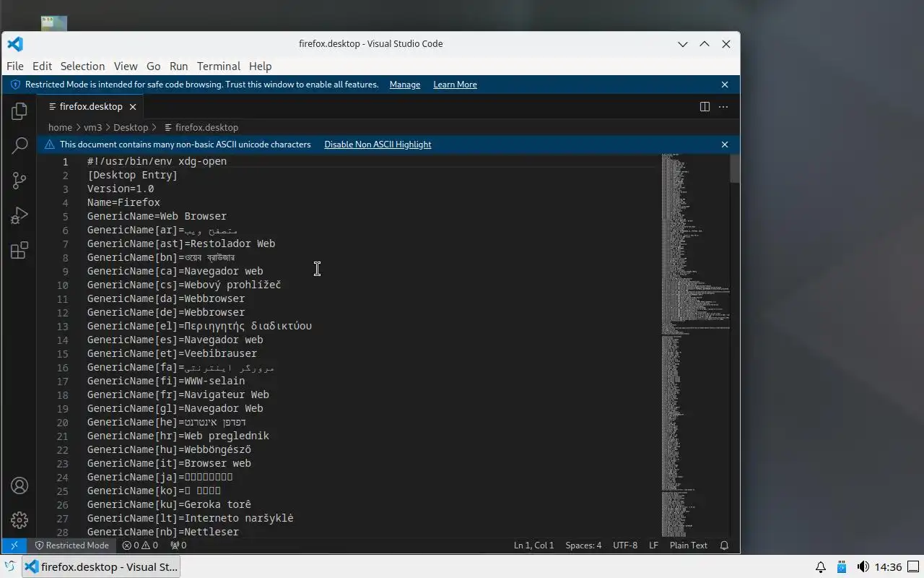Open the Extensions view
The width and height of the screenshot is (924, 578).
(x=19, y=250)
